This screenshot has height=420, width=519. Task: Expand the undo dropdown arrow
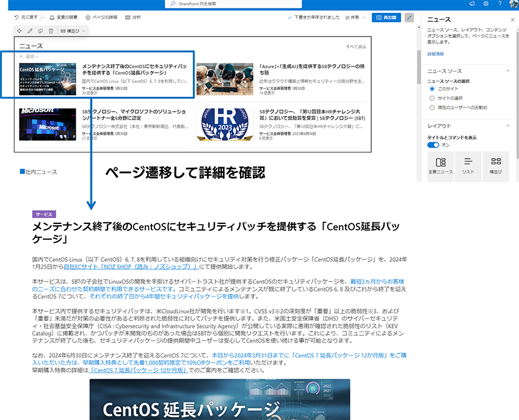[43, 18]
